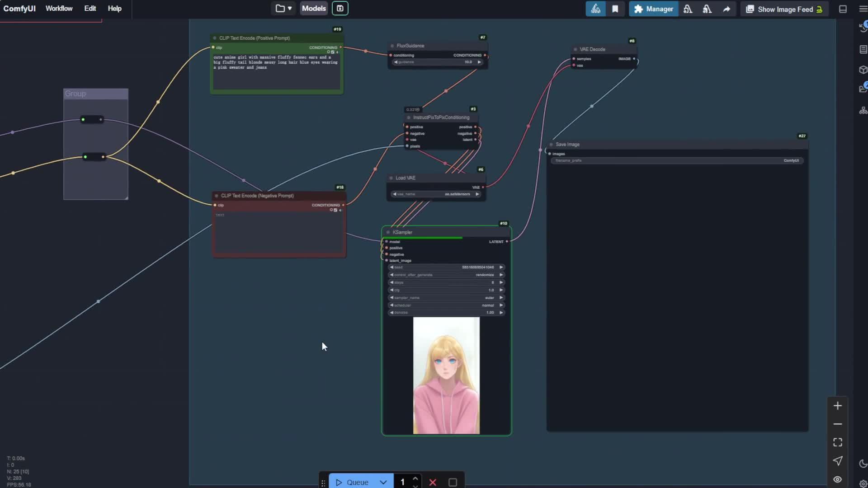
Task: Open the folder dropdown arrow in the toolbar
Action: point(290,8)
